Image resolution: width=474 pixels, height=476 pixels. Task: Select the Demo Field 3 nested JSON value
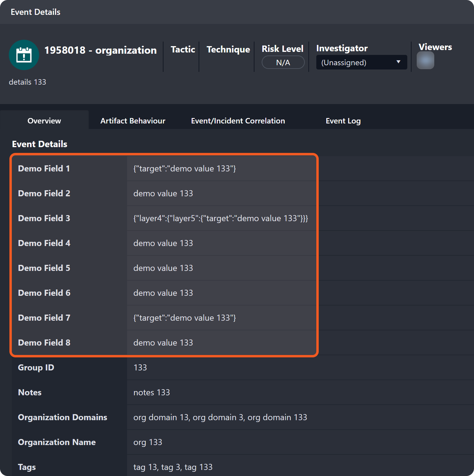[220, 218]
